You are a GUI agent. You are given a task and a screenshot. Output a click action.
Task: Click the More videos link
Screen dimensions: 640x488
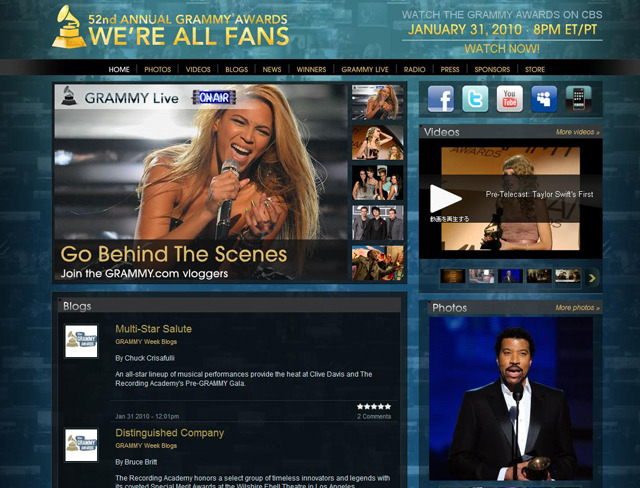click(x=578, y=132)
